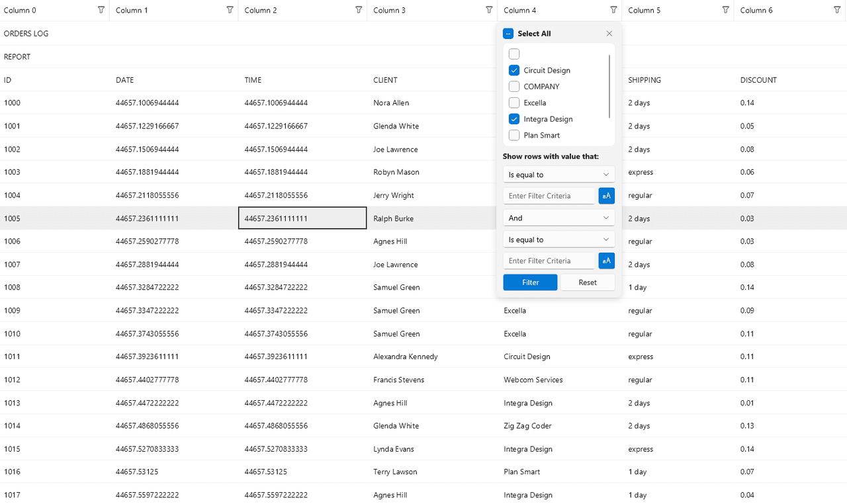Select the CLIENT cell

click(432, 80)
